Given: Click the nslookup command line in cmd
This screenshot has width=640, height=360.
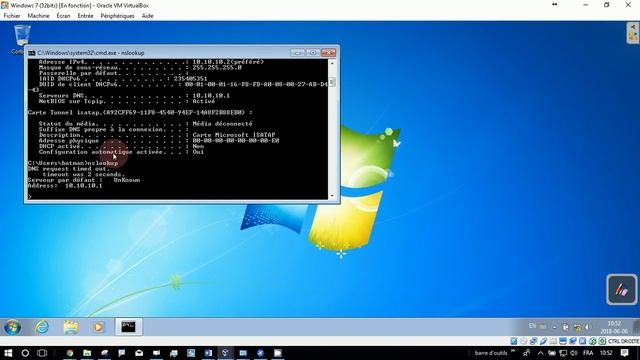Looking at the screenshot, I should pos(73,163).
